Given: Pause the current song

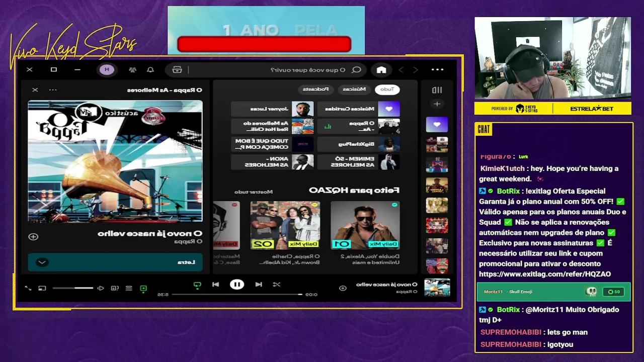Looking at the screenshot, I should point(236,285).
